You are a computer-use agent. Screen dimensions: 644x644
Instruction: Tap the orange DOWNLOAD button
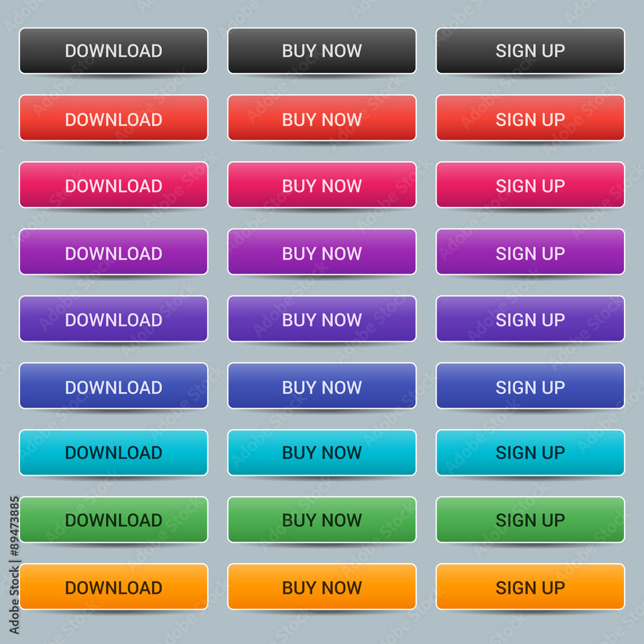pos(113,587)
